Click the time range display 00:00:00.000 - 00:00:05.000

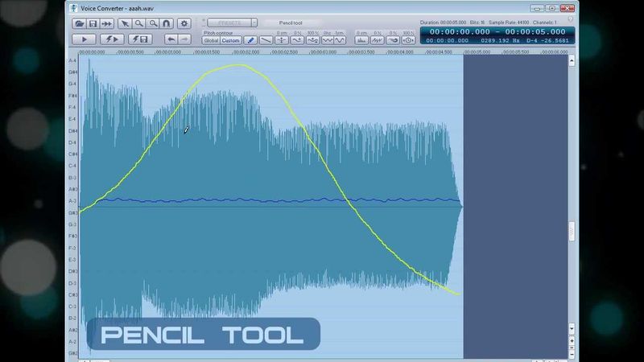tap(497, 31)
